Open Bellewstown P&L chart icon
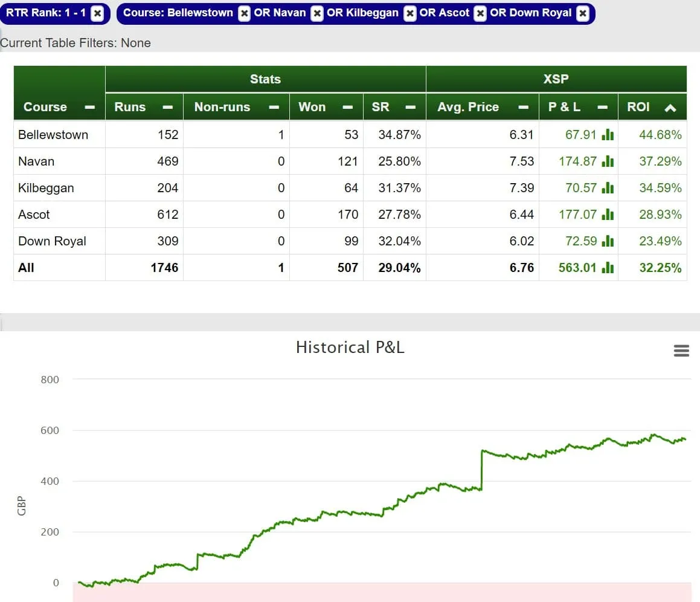 pyautogui.click(x=608, y=135)
